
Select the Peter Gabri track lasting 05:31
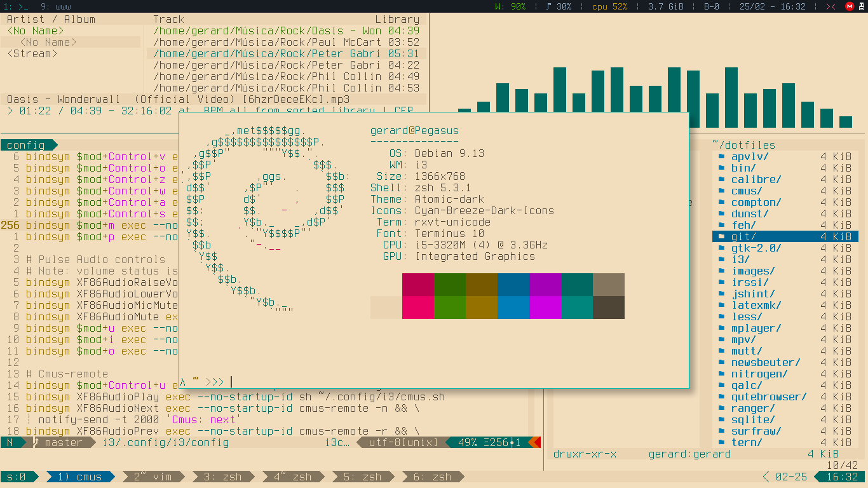[287, 53]
